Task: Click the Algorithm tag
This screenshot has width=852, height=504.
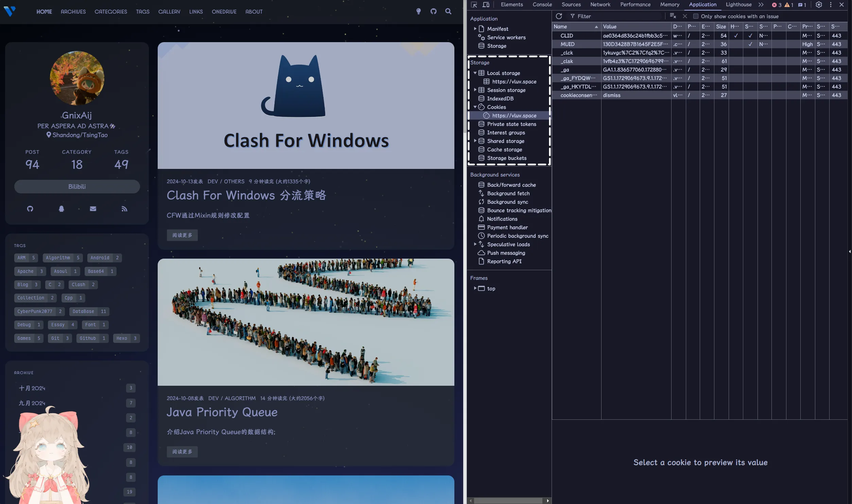Action: coord(63,258)
